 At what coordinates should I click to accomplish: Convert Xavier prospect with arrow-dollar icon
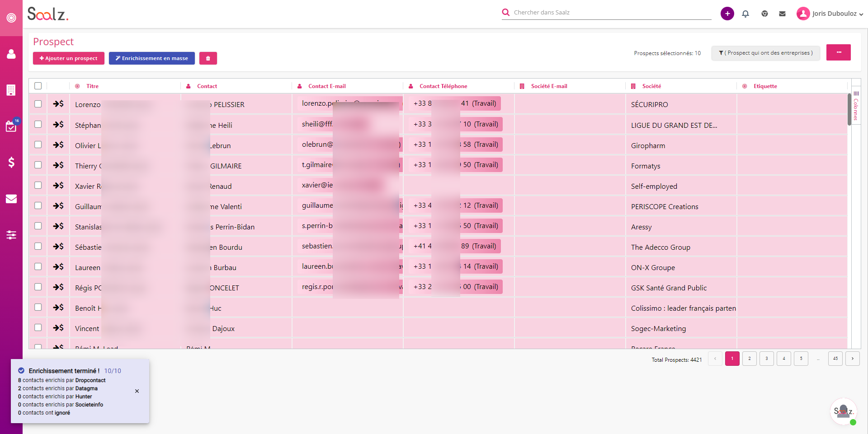[x=58, y=185]
